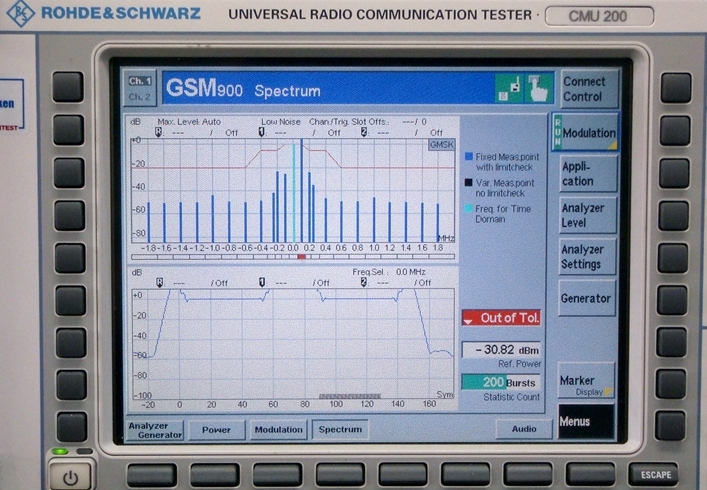Click the power standby button

pyautogui.click(x=71, y=477)
